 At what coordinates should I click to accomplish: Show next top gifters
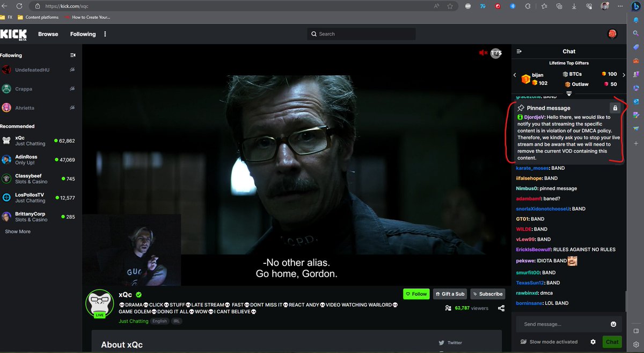click(624, 75)
